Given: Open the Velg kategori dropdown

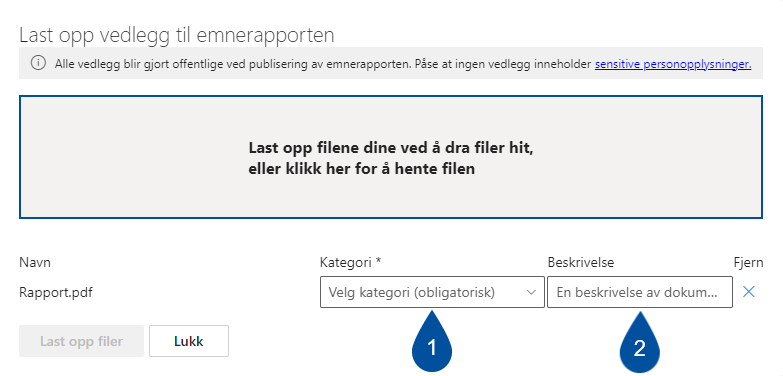Looking at the screenshot, I should pyautogui.click(x=432, y=292).
